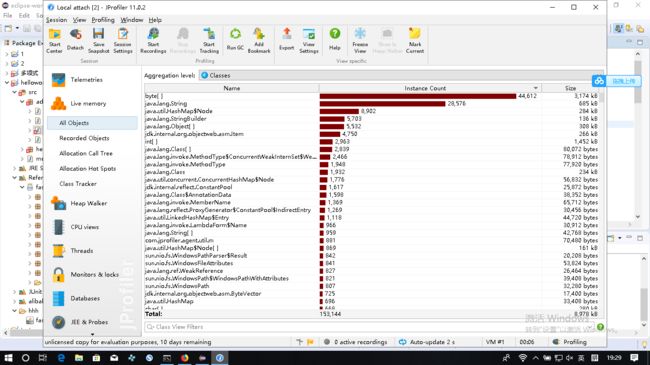Select the java.lang.String row

tap(372, 104)
